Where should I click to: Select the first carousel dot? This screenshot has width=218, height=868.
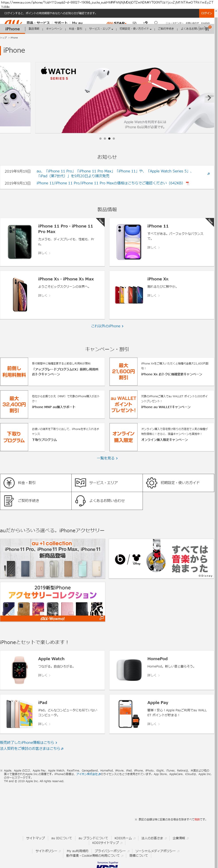tap(100, 139)
